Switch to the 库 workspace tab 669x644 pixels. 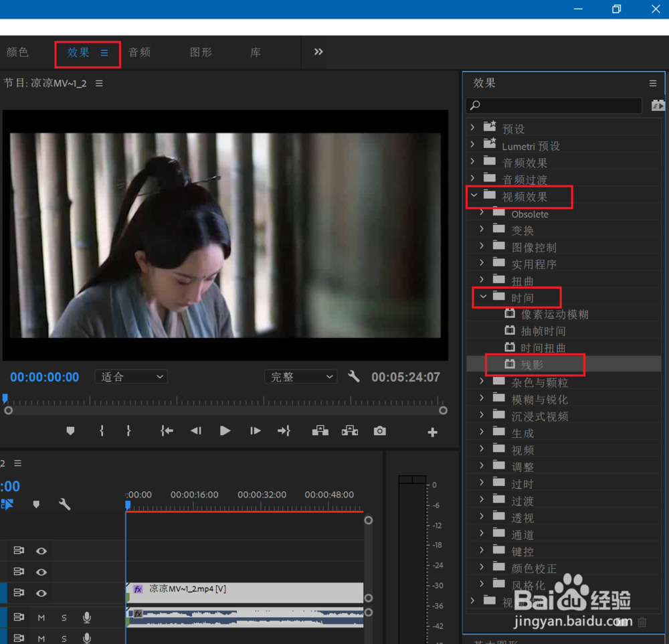click(x=256, y=52)
